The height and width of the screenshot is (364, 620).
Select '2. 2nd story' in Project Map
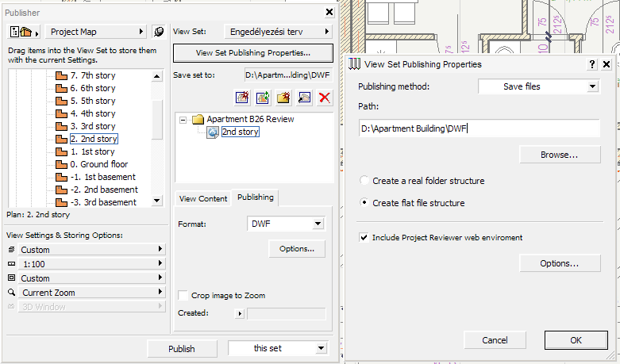coord(94,139)
